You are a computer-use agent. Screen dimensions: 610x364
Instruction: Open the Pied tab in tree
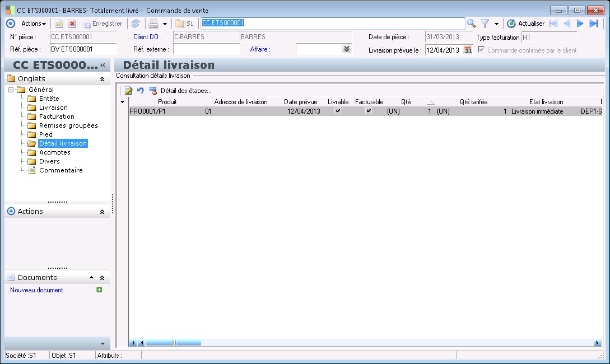45,134
